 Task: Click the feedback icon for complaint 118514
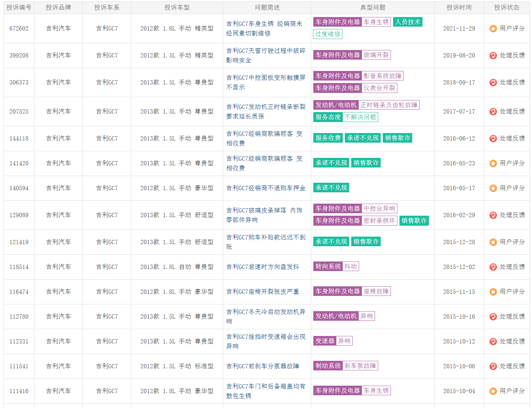point(493,267)
